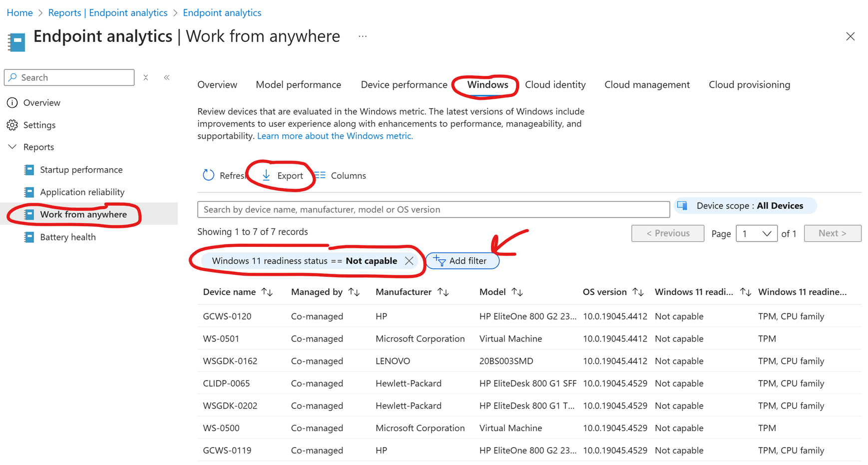
Task: Select Work from anywhere report
Action: tap(83, 215)
